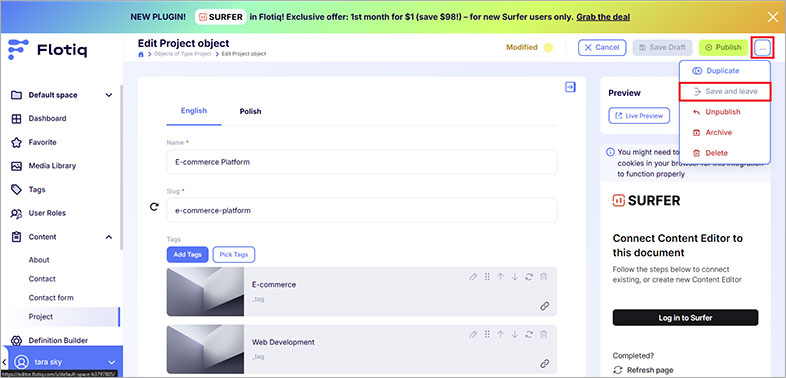The image size is (786, 378).
Task: Click the User Roles people icon
Action: tap(17, 214)
